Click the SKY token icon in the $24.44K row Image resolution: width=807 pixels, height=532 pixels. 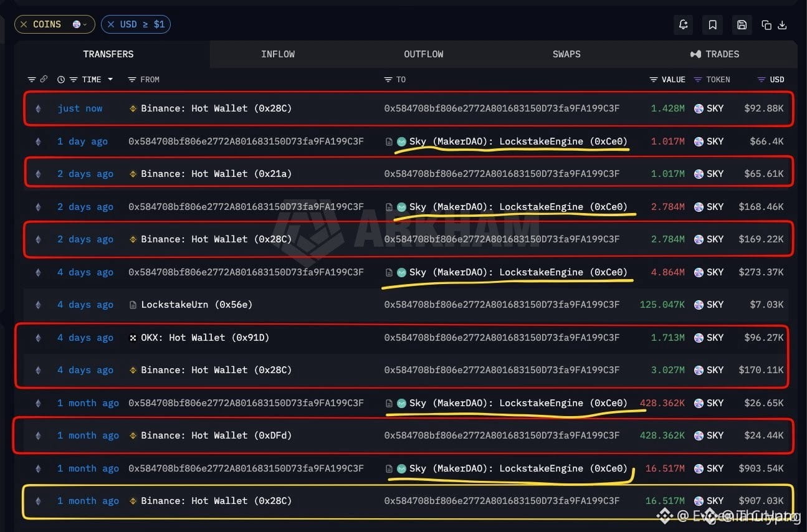[x=699, y=435]
